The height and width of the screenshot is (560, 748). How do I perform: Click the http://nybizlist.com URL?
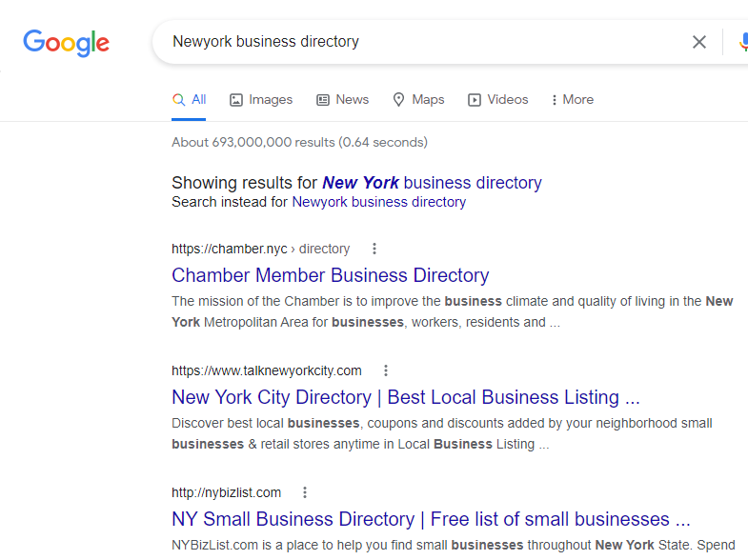click(x=226, y=492)
